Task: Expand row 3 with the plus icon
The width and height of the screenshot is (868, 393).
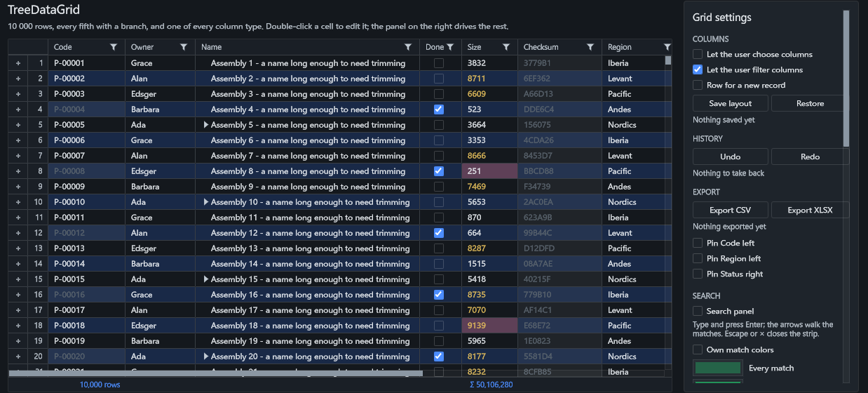Action: (x=18, y=94)
